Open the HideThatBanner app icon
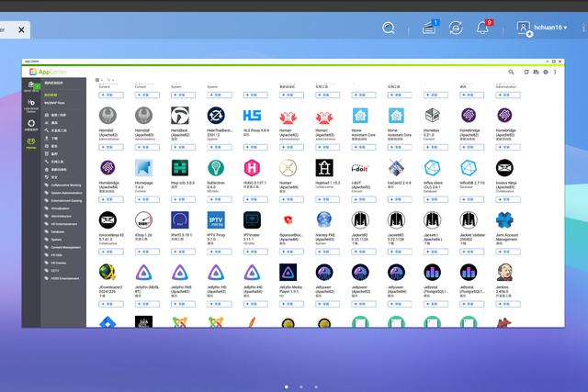The height and width of the screenshot is (392, 588). [216, 116]
